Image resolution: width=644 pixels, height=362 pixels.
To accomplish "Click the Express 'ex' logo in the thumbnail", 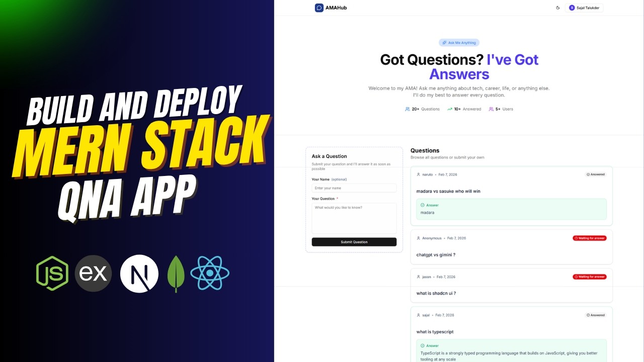I will (x=93, y=274).
